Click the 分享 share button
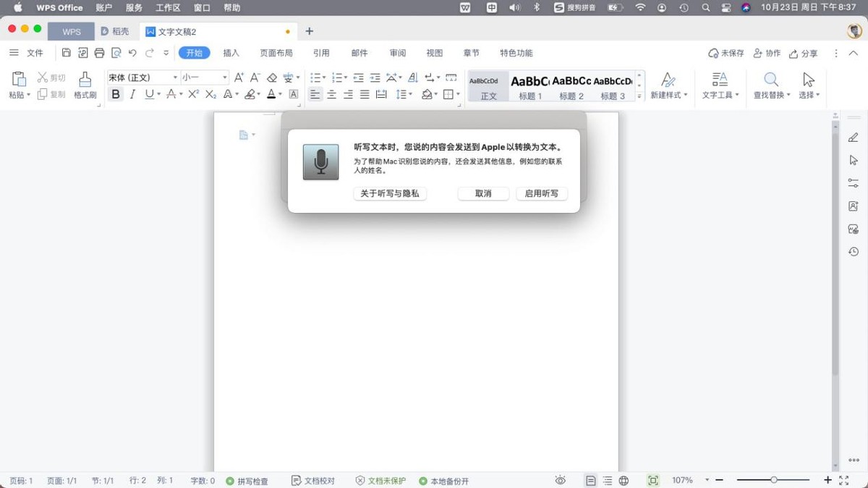Screen dimensions: 868x488 coord(803,54)
